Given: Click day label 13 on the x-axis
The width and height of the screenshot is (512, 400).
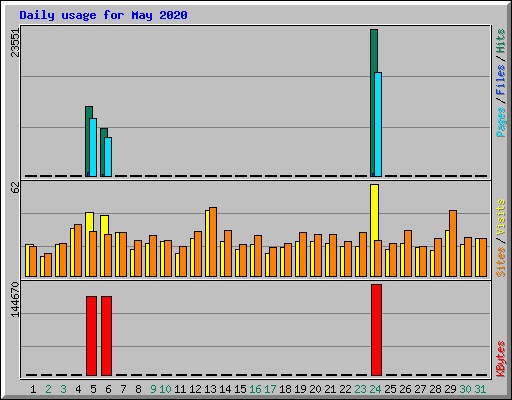Looking at the screenshot, I should [x=210, y=389].
